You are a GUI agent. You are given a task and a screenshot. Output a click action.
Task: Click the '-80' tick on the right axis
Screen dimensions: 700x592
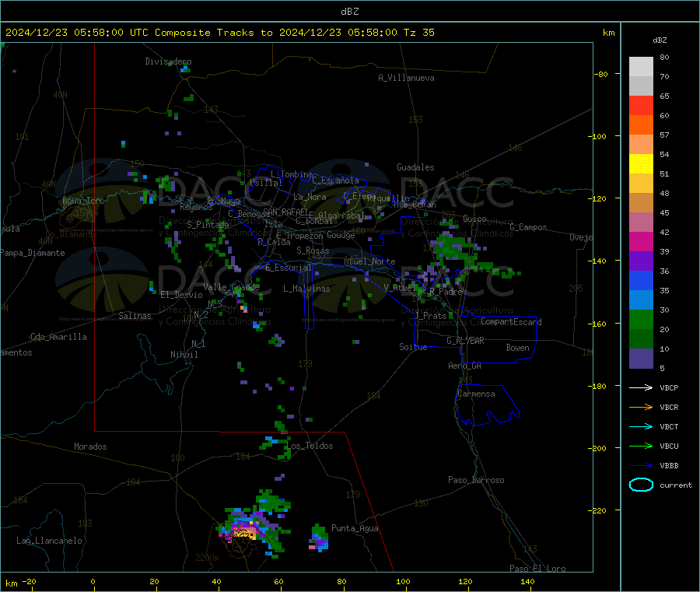click(600, 74)
